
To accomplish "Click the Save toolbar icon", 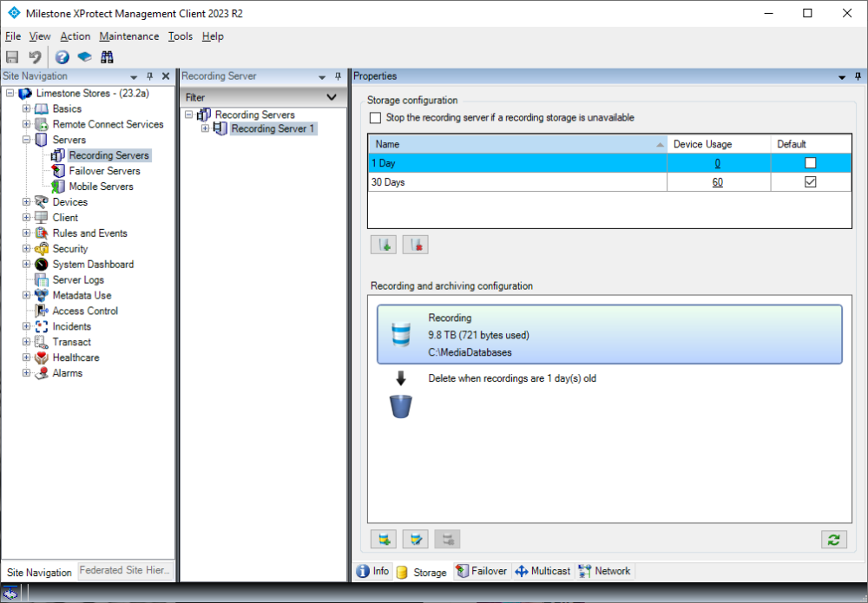I will [x=12, y=57].
